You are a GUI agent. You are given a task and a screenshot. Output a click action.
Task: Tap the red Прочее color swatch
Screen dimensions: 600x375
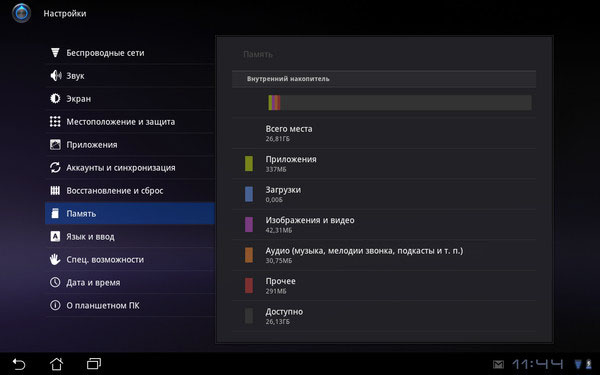click(x=249, y=285)
